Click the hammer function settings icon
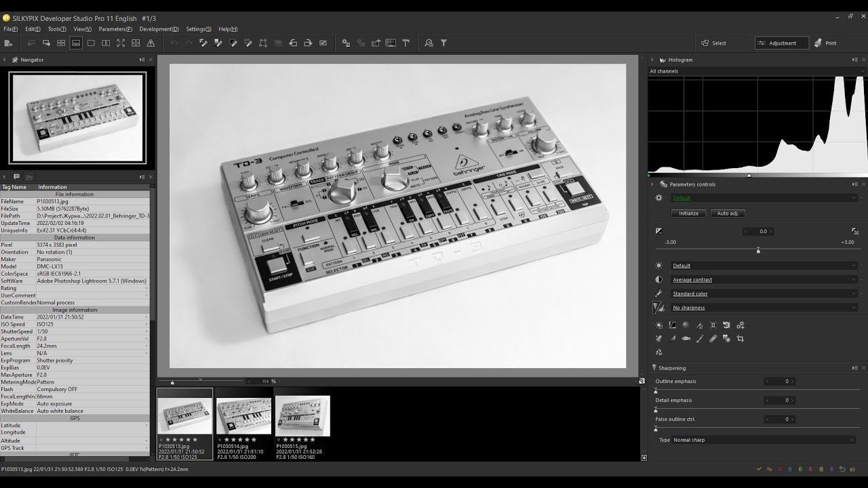The width and height of the screenshot is (868, 488). [406, 43]
